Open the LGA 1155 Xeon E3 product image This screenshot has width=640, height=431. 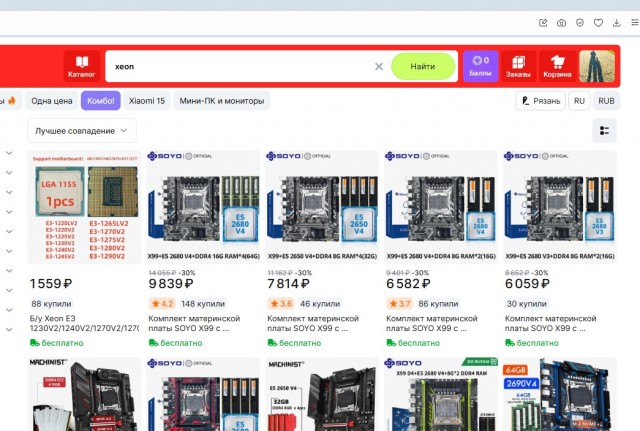pos(84,207)
